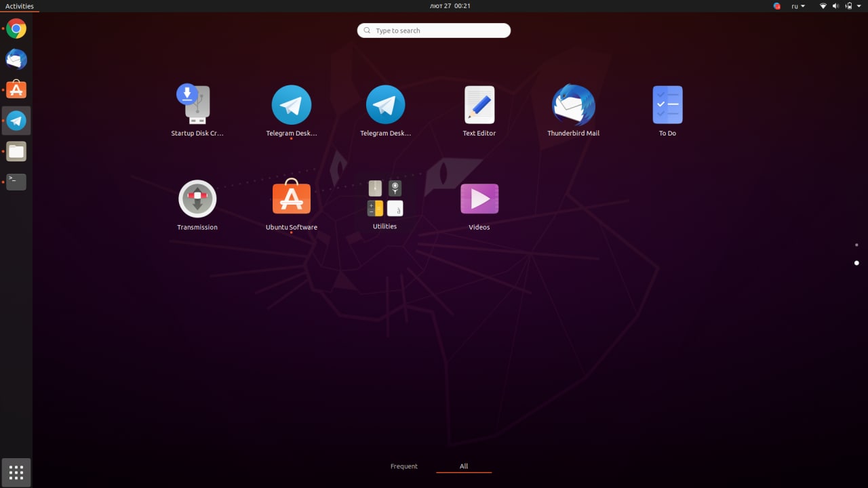Select the second app page indicator dot

[856, 263]
